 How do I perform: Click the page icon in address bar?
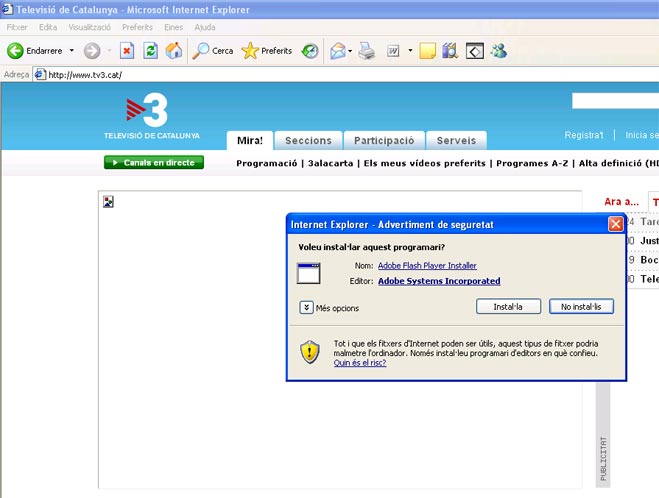pos(40,75)
